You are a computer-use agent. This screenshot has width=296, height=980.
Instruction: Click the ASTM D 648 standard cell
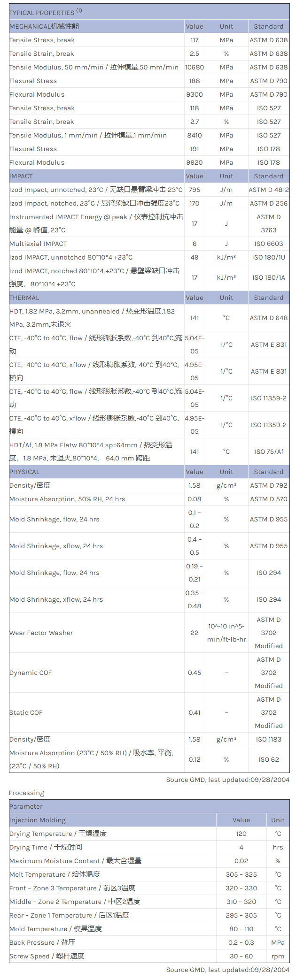[x=269, y=318]
